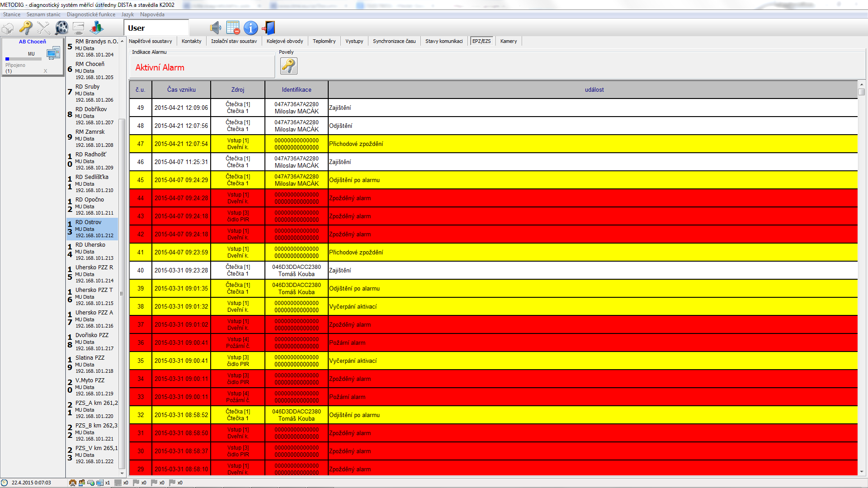Switch to Teploměry tab

[324, 41]
